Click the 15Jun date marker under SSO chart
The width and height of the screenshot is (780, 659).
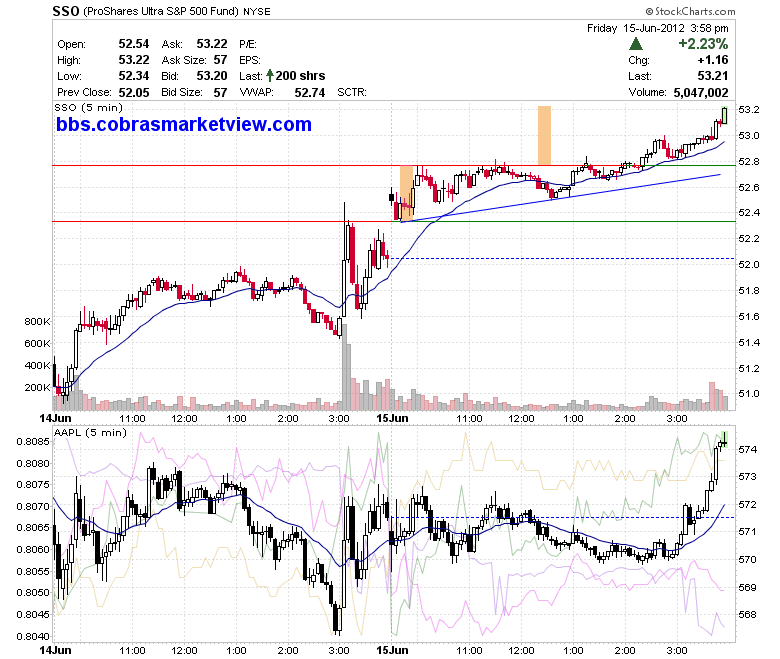click(392, 418)
